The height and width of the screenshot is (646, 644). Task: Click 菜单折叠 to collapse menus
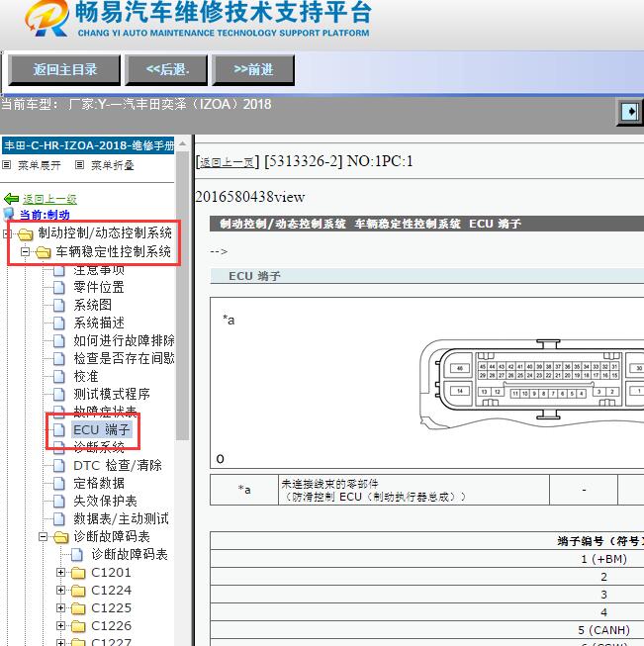[x=113, y=165]
